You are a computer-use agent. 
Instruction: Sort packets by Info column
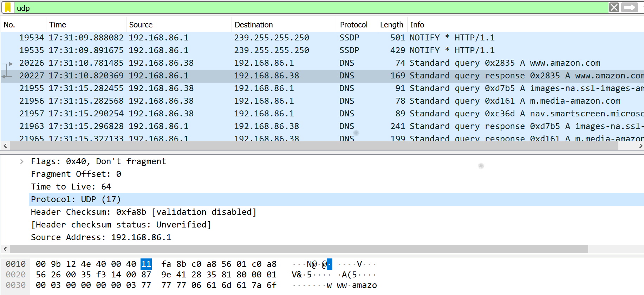pyautogui.click(x=526, y=25)
